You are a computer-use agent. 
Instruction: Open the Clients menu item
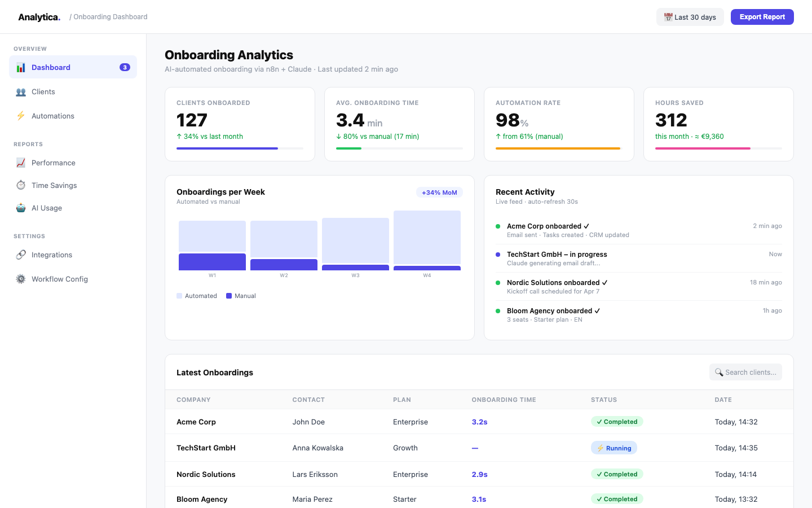(43, 92)
